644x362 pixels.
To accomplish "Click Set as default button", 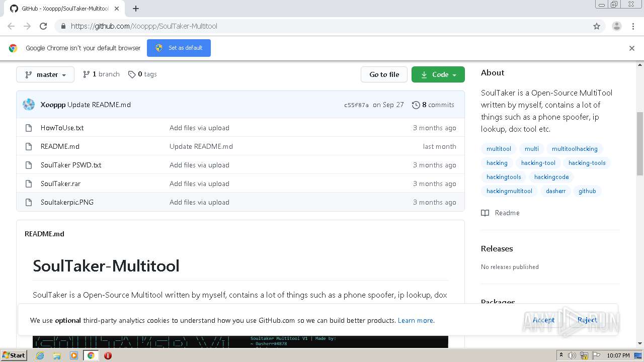I will pyautogui.click(x=179, y=48).
